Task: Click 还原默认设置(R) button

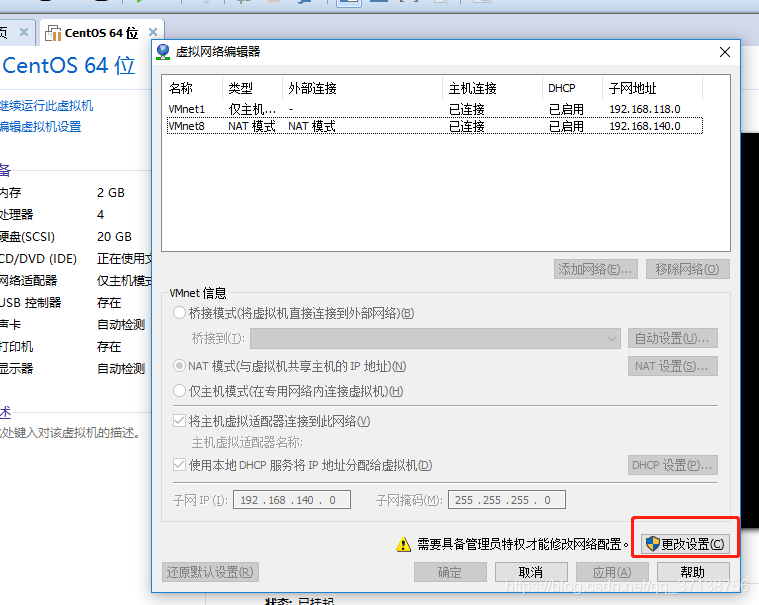Action: tap(210, 572)
